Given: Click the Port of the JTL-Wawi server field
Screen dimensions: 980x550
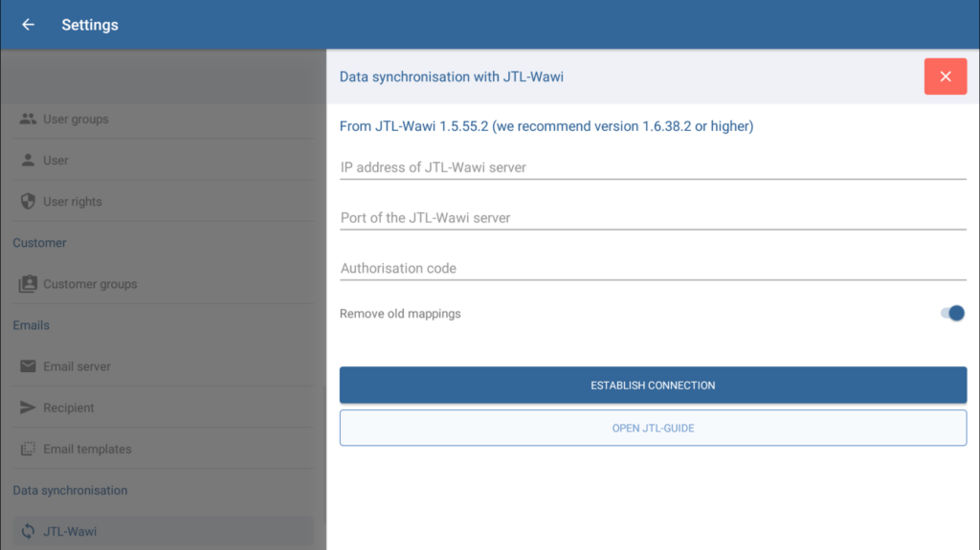Looking at the screenshot, I should click(x=653, y=218).
